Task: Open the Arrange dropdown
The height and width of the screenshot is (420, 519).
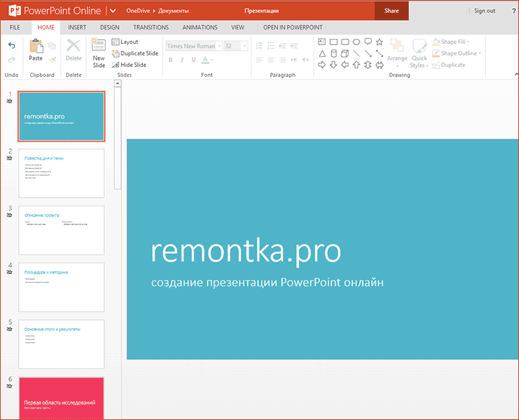Action: pos(398,53)
